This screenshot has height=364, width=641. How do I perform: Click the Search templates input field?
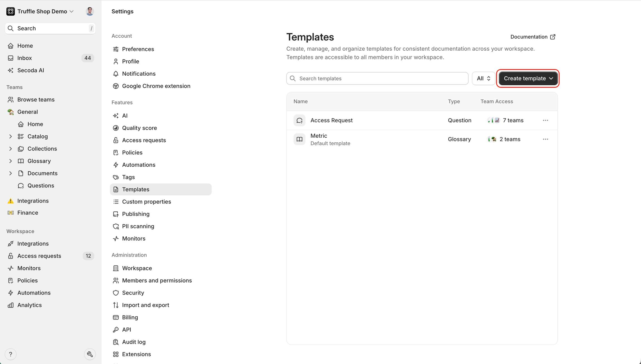(377, 78)
